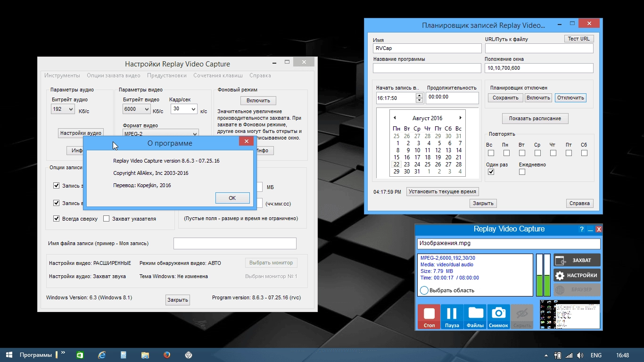Viewport: 644px width, 362px height.
Task: Go to previous month in the calendar
Action: click(x=395, y=118)
